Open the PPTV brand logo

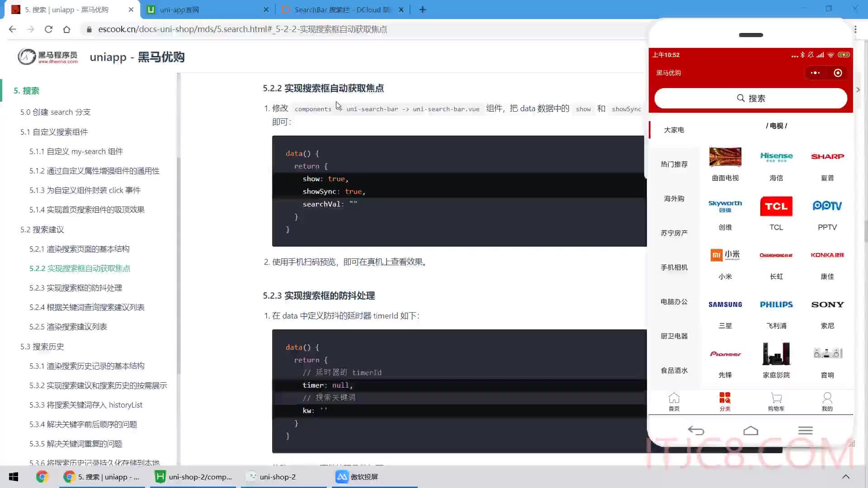point(827,206)
